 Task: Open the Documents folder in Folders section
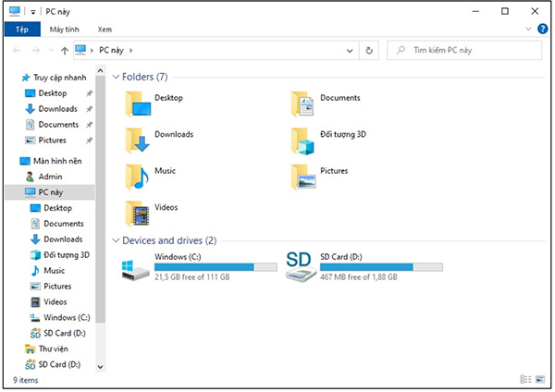tap(326, 104)
